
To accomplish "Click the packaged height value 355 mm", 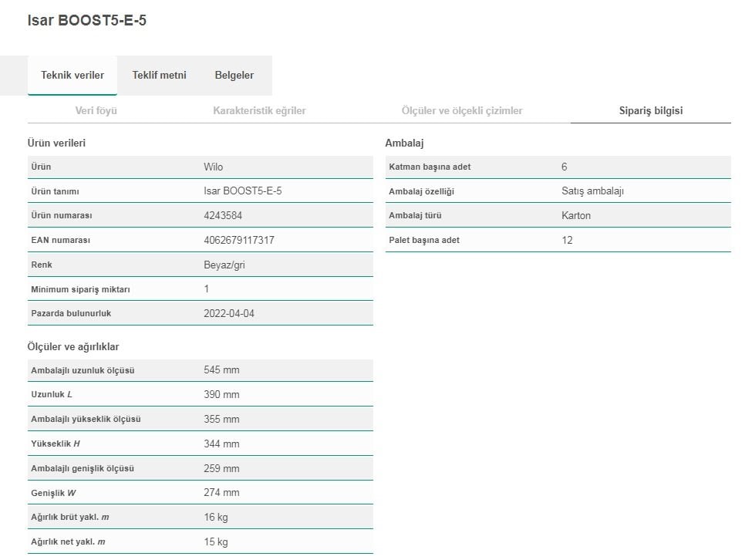I will point(221,420).
